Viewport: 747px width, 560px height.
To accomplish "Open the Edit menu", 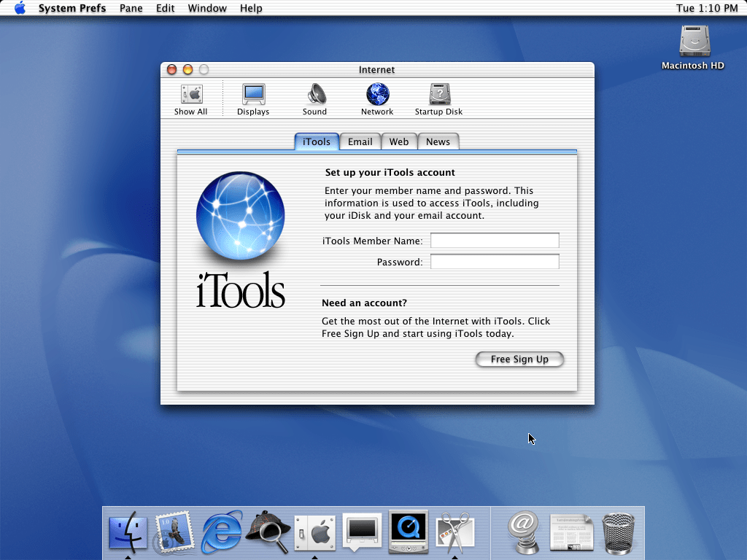I will click(x=166, y=8).
